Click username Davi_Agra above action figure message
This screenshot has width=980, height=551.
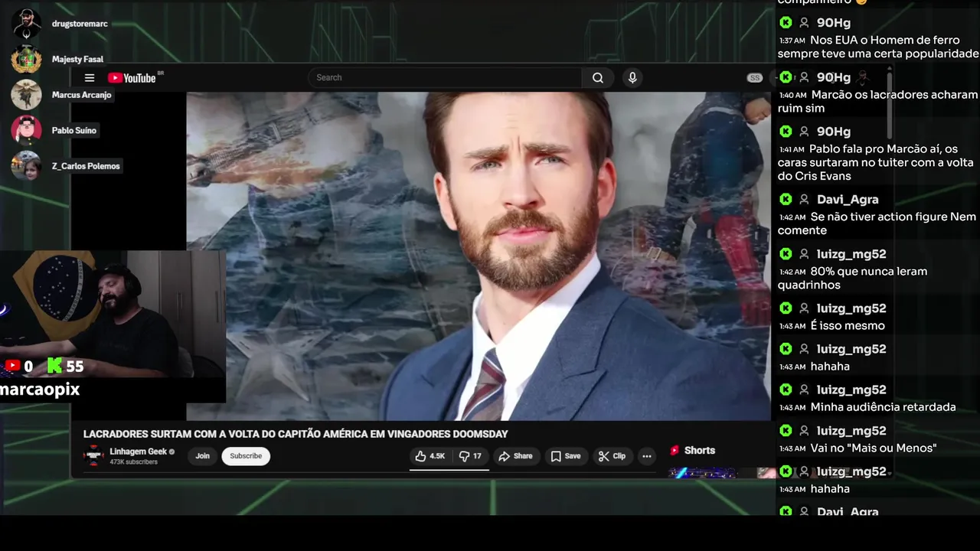848,199
